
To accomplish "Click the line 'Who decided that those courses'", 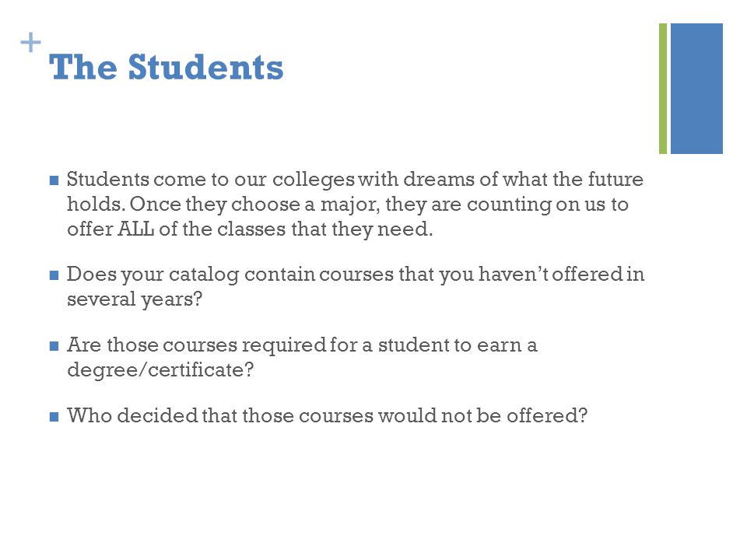I will point(219,415).
